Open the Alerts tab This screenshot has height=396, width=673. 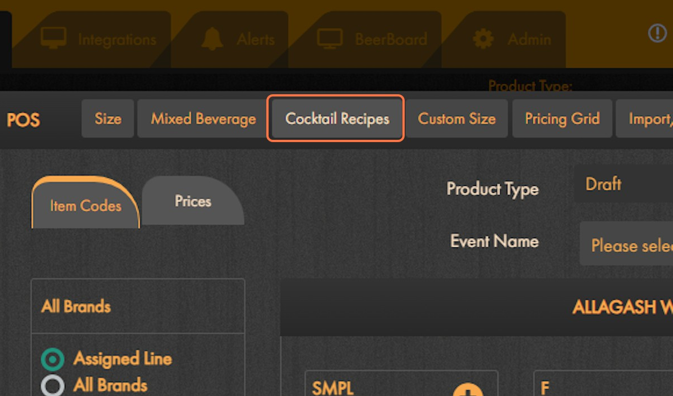[238, 39]
